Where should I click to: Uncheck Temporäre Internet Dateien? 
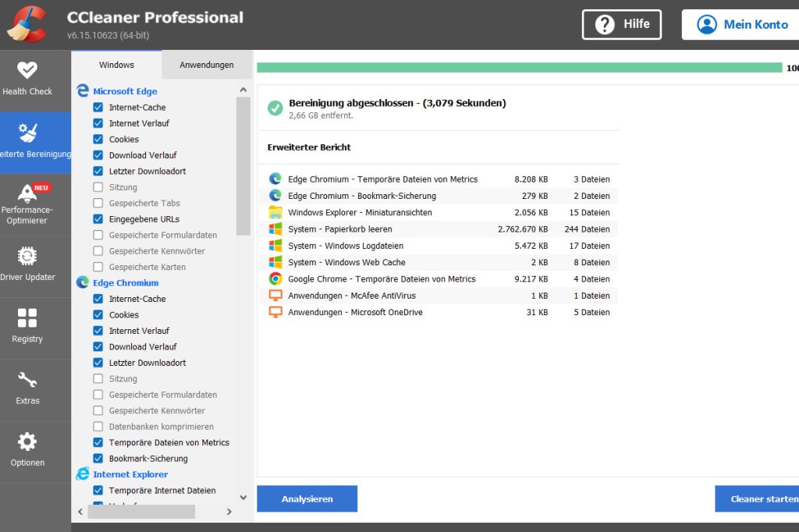98,490
